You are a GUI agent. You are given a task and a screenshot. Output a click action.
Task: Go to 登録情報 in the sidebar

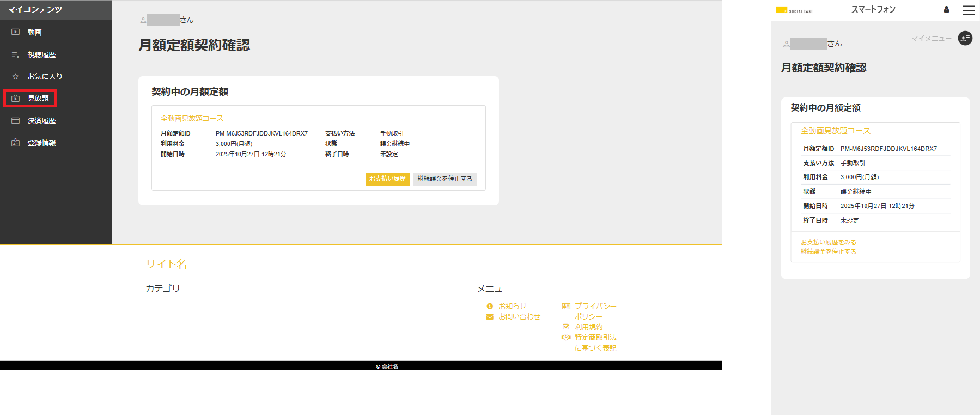41,143
